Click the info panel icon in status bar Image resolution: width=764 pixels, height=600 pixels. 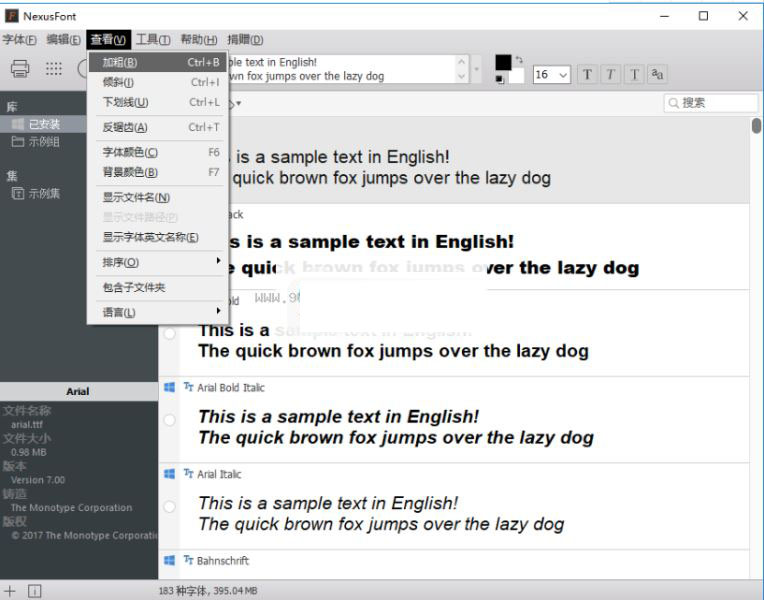(x=35, y=591)
